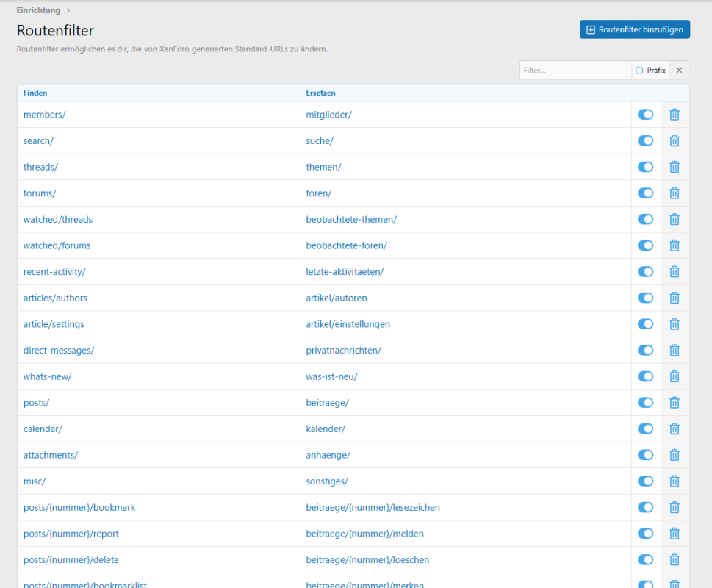This screenshot has width=712, height=588.
Task: Disable the search/ route filter toggle
Action: 645,141
